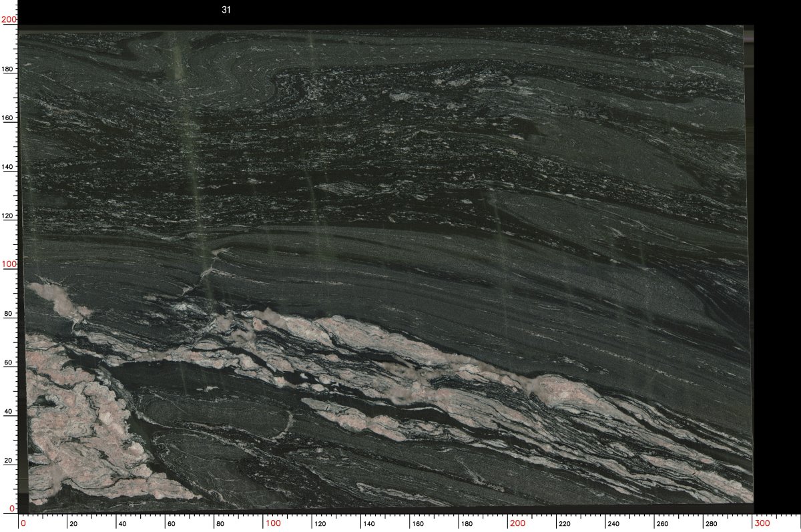Click the 260 mark on horizontal ruler
The image size is (801, 532).
tap(662, 525)
